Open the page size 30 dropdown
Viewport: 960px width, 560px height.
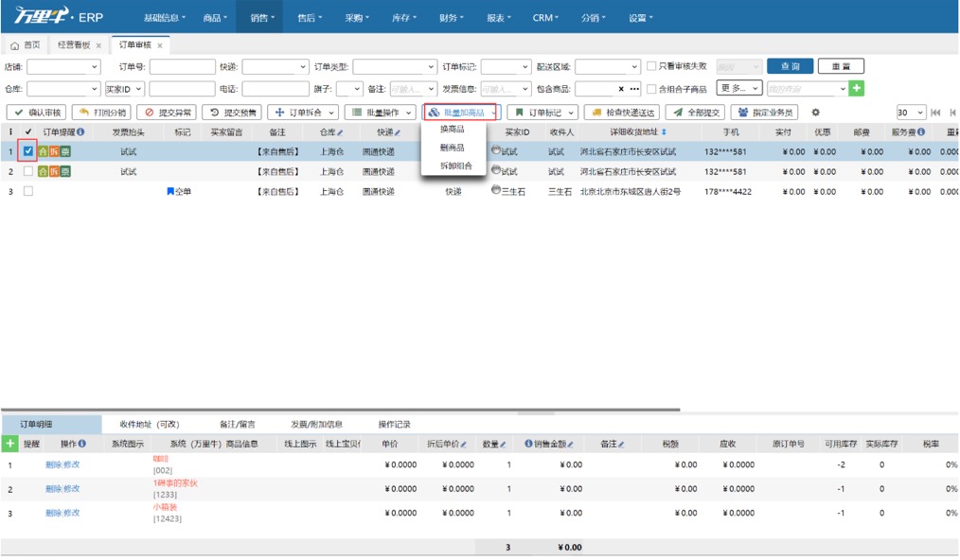pyautogui.click(x=911, y=113)
